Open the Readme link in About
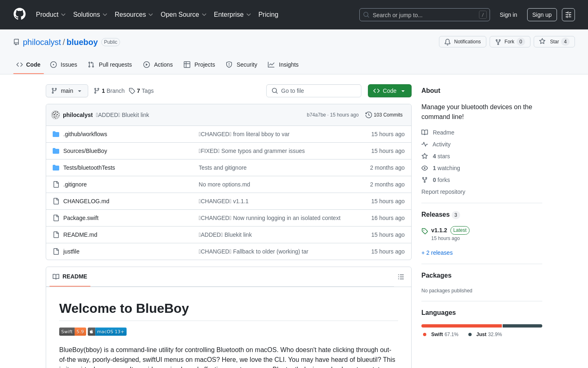This screenshot has width=588, height=368. click(x=438, y=132)
